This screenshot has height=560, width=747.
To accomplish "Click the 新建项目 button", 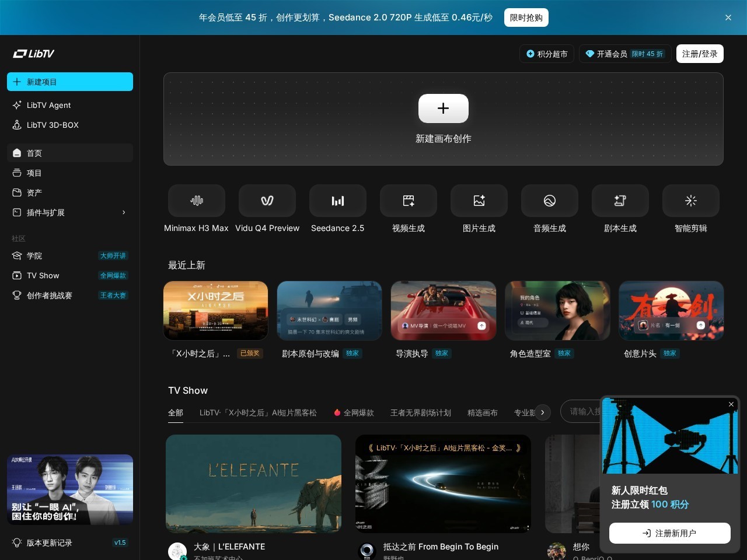I will coord(70,82).
